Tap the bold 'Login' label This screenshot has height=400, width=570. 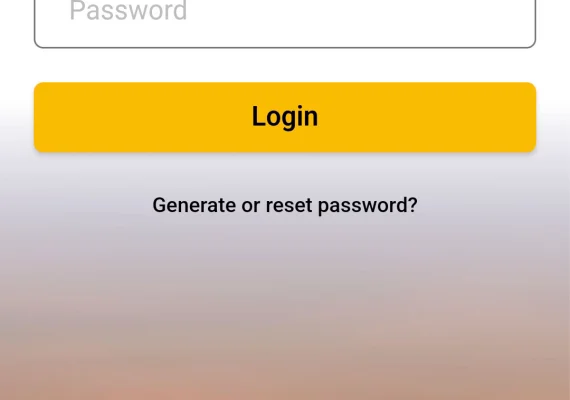pos(285,117)
